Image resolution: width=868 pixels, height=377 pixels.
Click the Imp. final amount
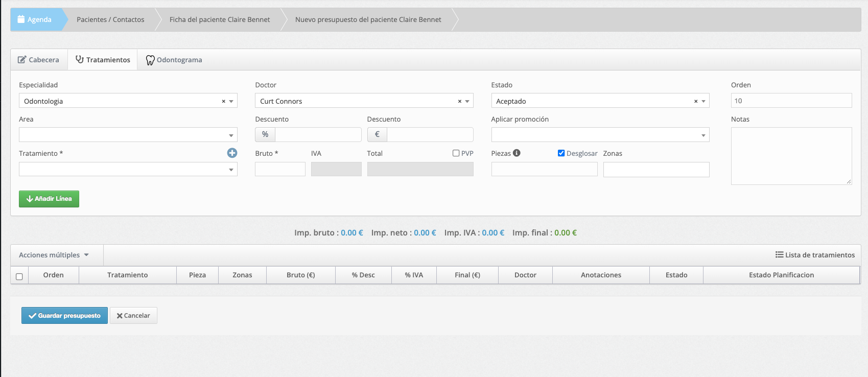pos(566,232)
